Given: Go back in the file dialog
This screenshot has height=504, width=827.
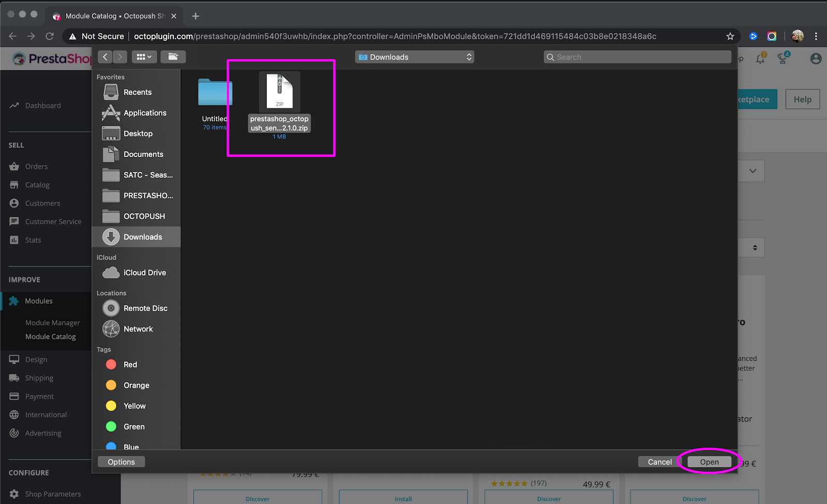Looking at the screenshot, I should (x=105, y=57).
